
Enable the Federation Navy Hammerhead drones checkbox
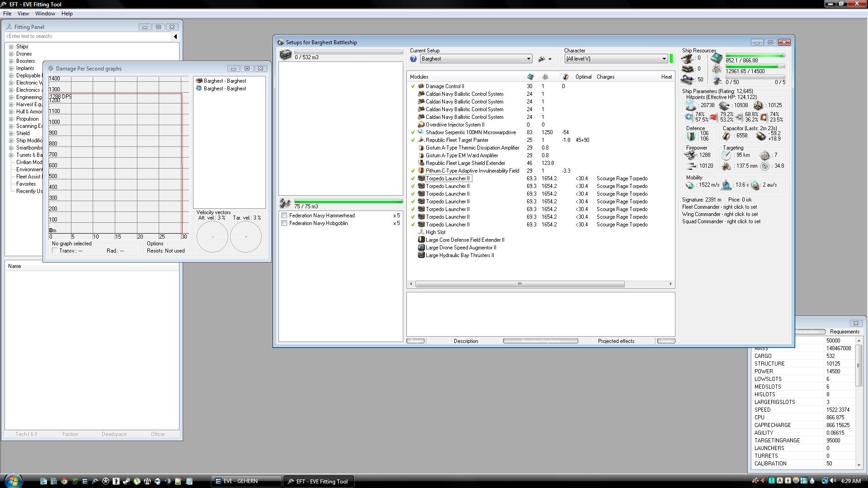284,216
